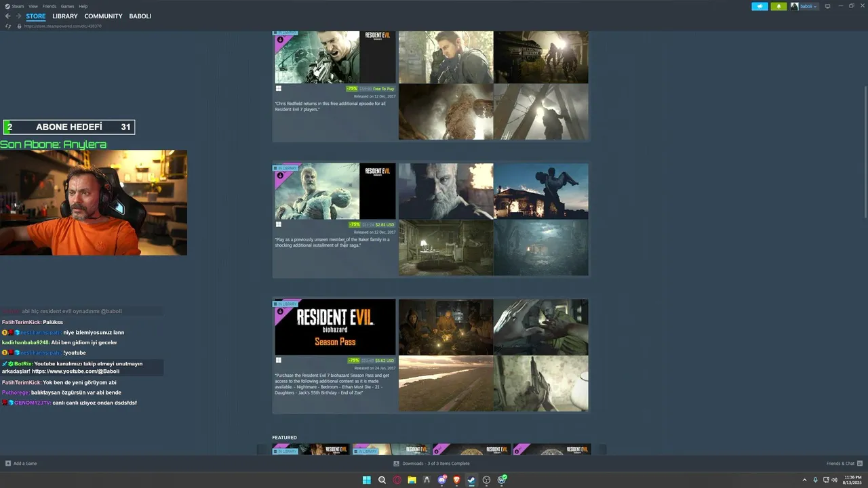Image resolution: width=868 pixels, height=488 pixels.
Task: Open the Resident Evil Season Pass capsule image
Action: tap(335, 327)
